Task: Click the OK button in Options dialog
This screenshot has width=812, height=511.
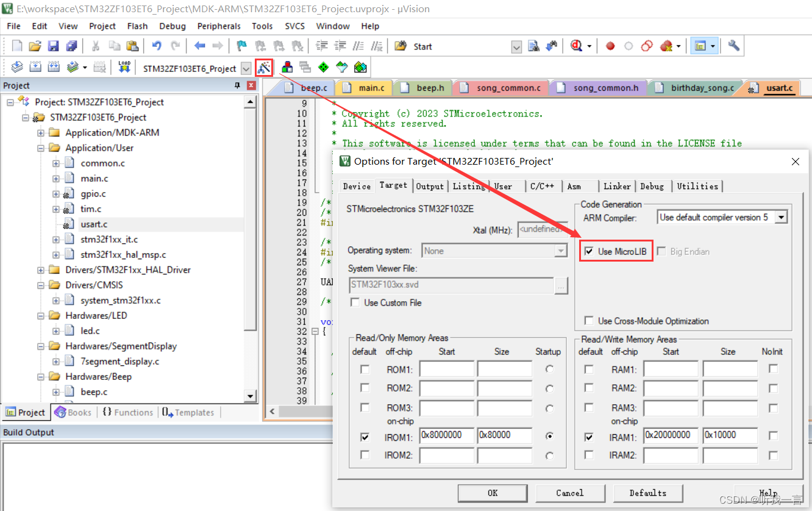Action: 493,493
